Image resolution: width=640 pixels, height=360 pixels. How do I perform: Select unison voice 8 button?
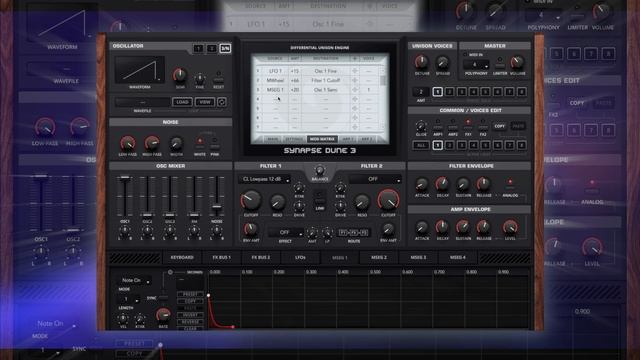pos(522,92)
